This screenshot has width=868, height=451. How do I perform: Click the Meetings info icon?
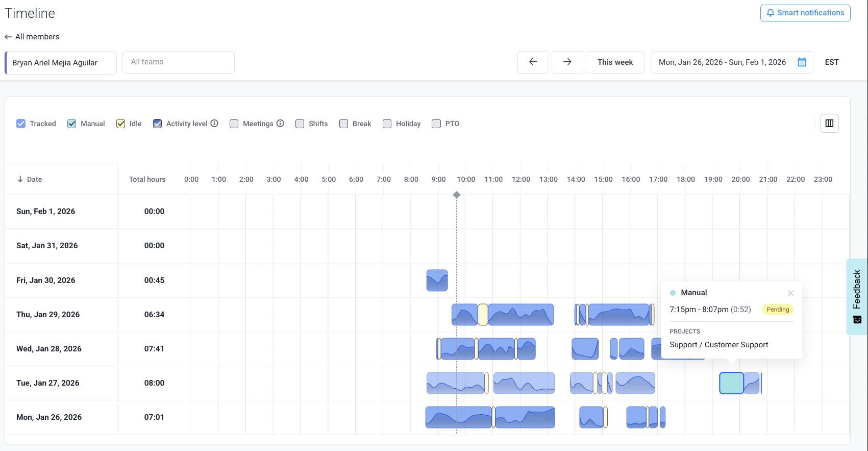pos(280,123)
